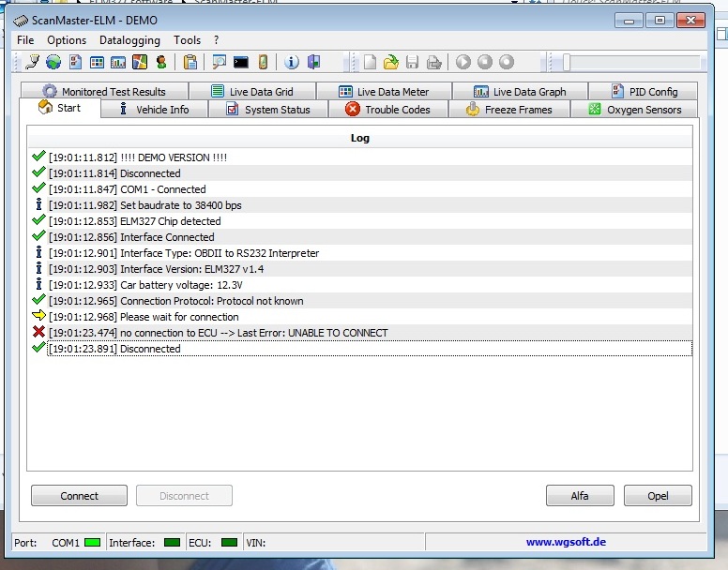This screenshot has height=570, width=728.
Task: Click the Connect button
Action: 79,496
